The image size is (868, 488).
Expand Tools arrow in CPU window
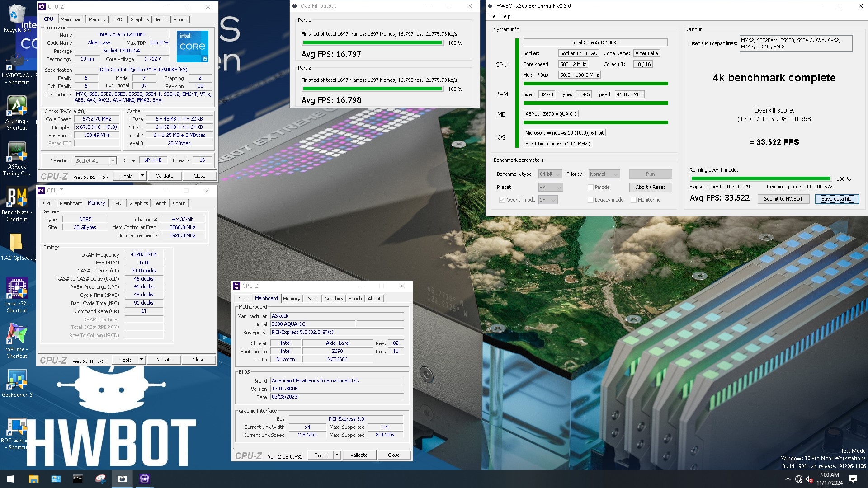point(142,176)
